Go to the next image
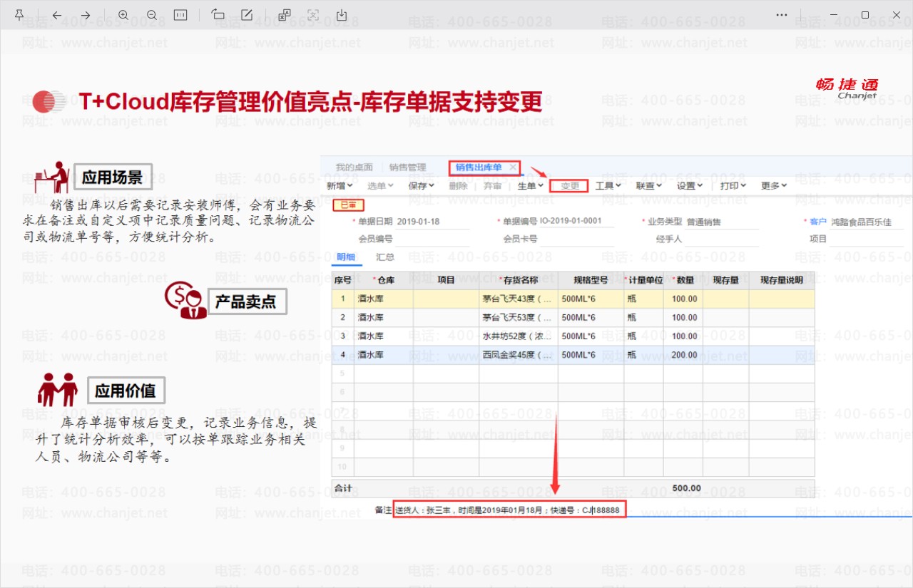 coord(86,15)
